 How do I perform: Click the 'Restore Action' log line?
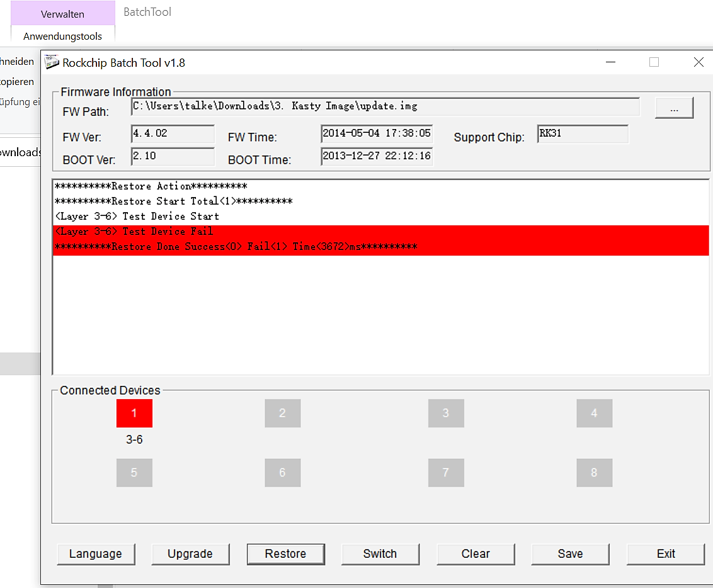click(381, 186)
